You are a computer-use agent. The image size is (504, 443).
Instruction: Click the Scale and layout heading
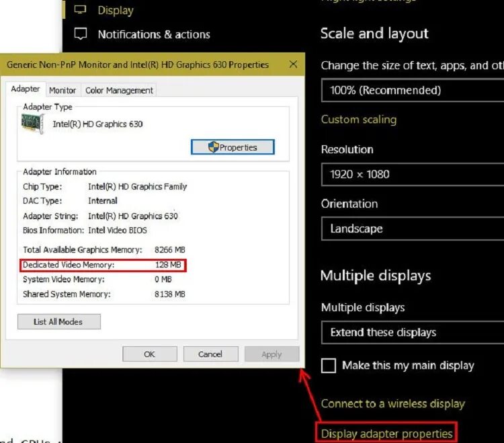click(374, 34)
